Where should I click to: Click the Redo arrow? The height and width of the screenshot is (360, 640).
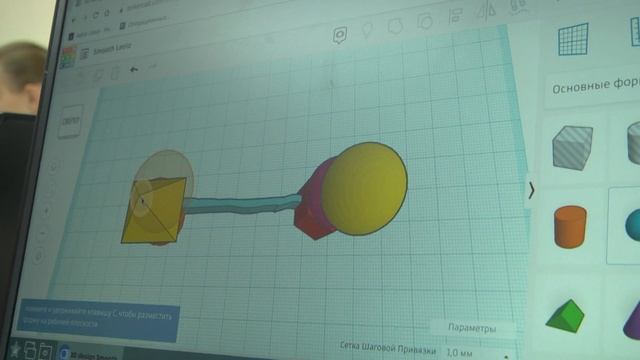pos(152,67)
